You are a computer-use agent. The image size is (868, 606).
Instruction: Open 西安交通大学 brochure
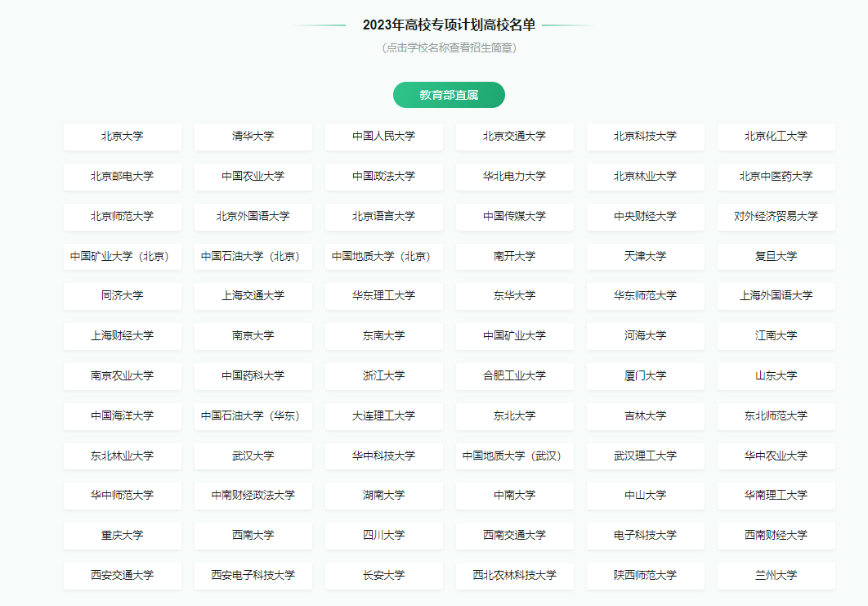[x=123, y=576]
